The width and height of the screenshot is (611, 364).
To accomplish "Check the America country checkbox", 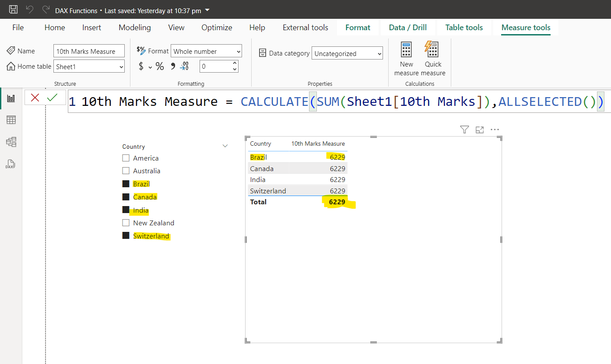I will point(126,158).
